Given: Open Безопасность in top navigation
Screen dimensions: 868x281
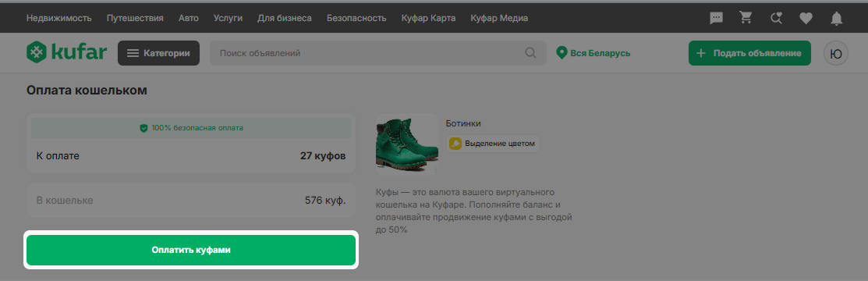Looking at the screenshot, I should coord(356,18).
